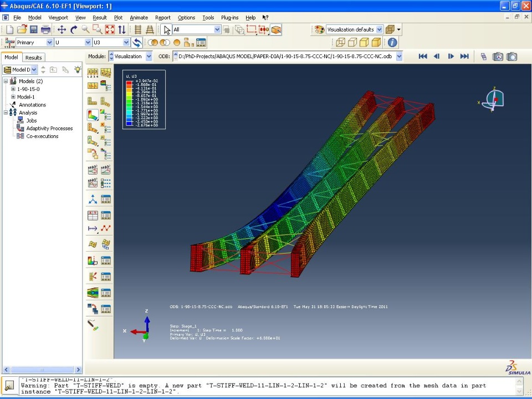Image resolution: width=532 pixels, height=399 pixels.
Task: Click the Color code palette icon
Action: (x=319, y=29)
